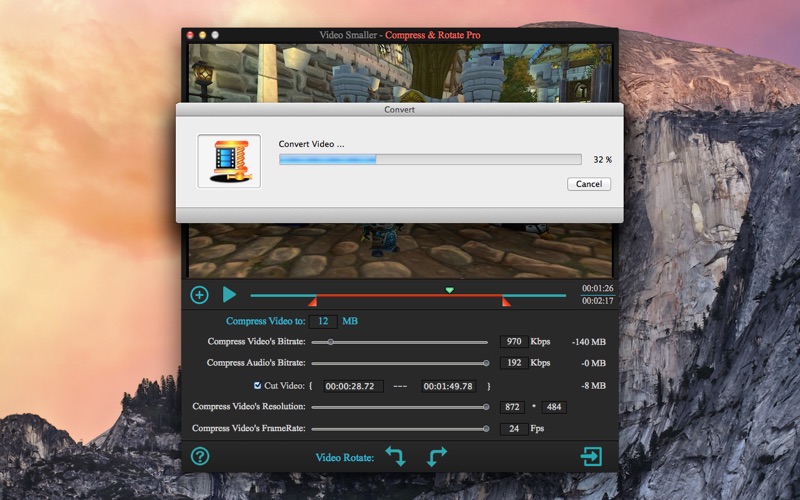Click the -8 MB cut savings text

pos(593,386)
